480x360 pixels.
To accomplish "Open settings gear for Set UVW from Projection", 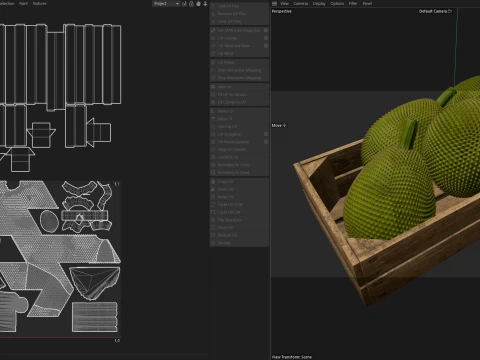I will (x=266, y=30).
